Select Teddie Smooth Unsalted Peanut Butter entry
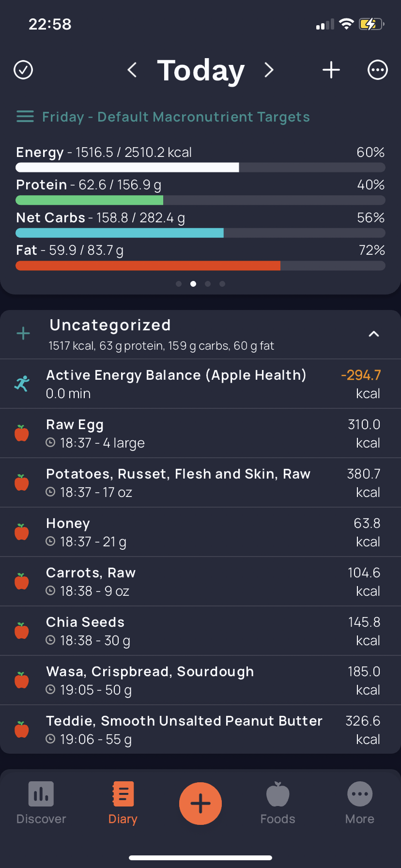This screenshot has width=401, height=868. coord(200,729)
